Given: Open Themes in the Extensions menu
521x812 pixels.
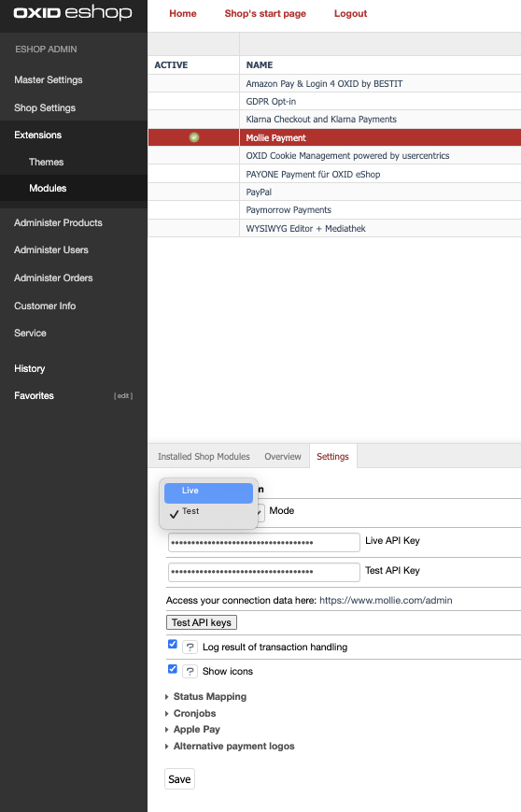Looking at the screenshot, I should coord(46,162).
